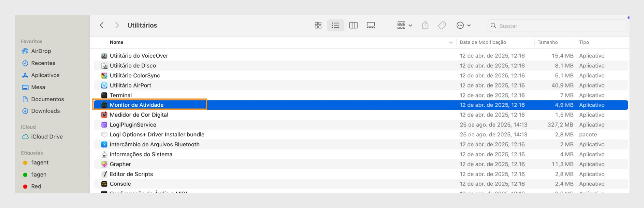Click the tag icon in toolbar
644x208 pixels.
(x=442, y=25)
